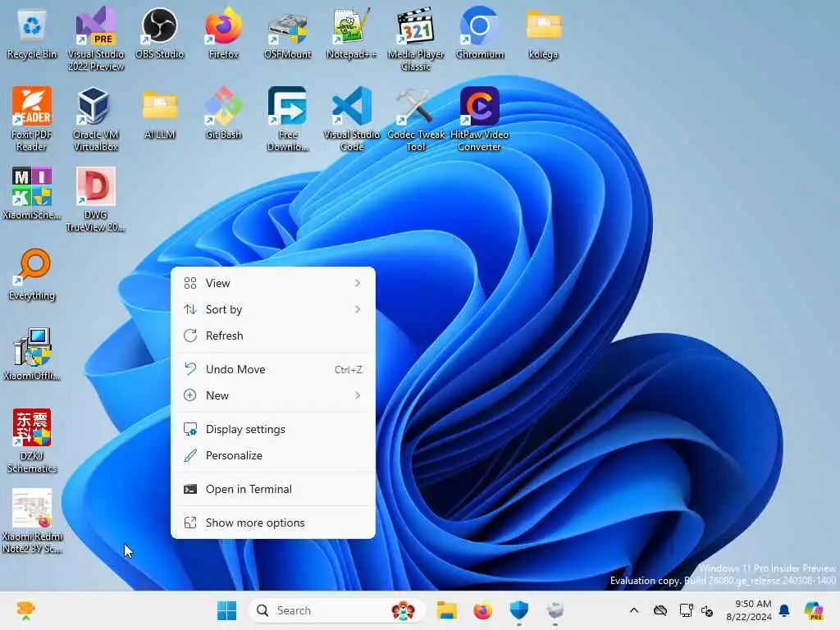Click the Media Player Classic icon
The image size is (840, 630).
(416, 39)
